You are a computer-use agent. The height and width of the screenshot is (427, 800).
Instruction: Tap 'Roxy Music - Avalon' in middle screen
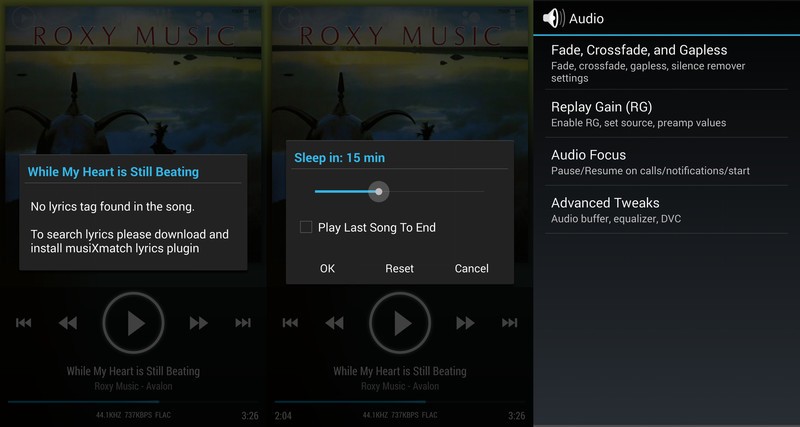[400, 386]
